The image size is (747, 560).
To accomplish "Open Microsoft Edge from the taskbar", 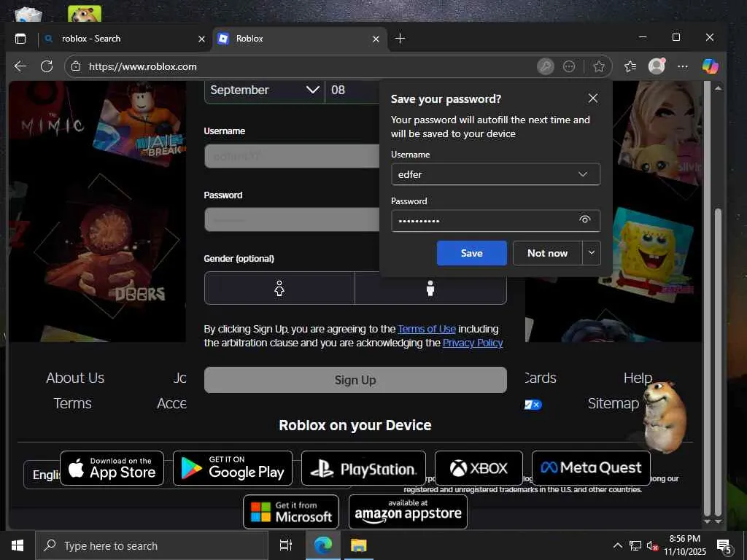I will click(323, 545).
